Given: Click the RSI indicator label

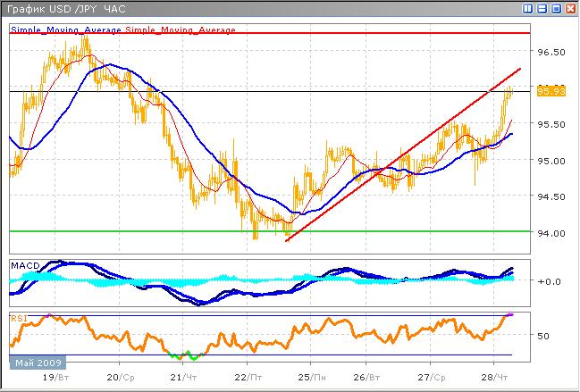Looking at the screenshot, I should (x=19, y=317).
